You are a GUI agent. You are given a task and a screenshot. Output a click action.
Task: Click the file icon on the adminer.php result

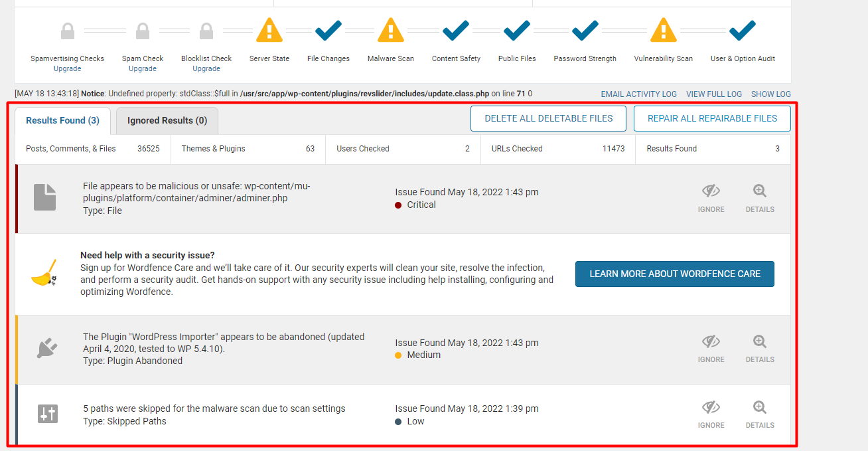pyautogui.click(x=44, y=197)
